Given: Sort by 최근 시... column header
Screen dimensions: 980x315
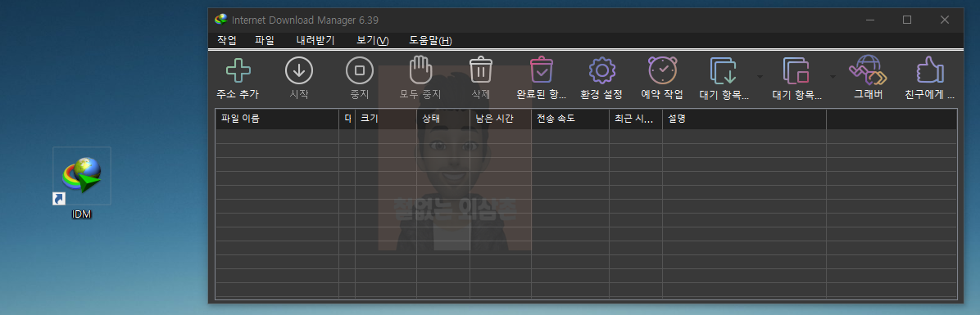Looking at the screenshot, I should pos(636,119).
